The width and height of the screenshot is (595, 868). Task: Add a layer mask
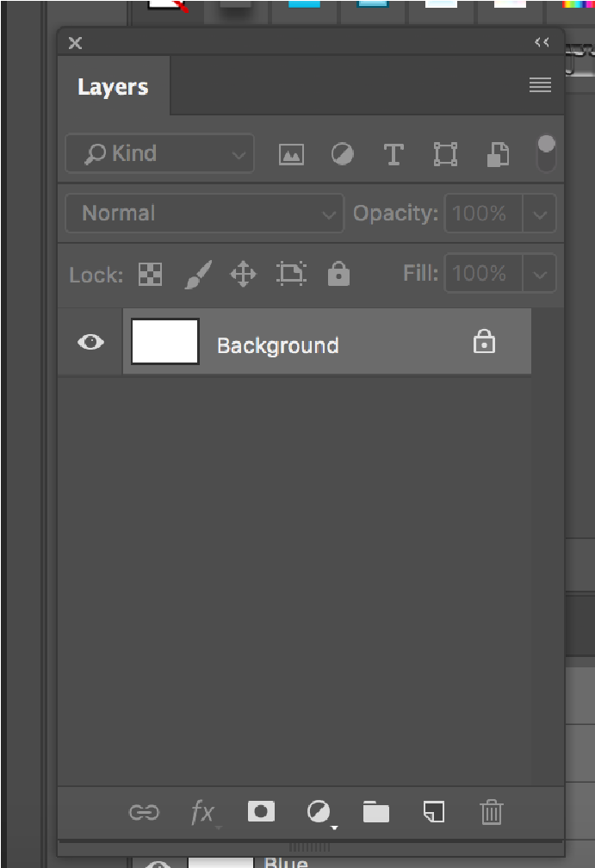coord(261,811)
